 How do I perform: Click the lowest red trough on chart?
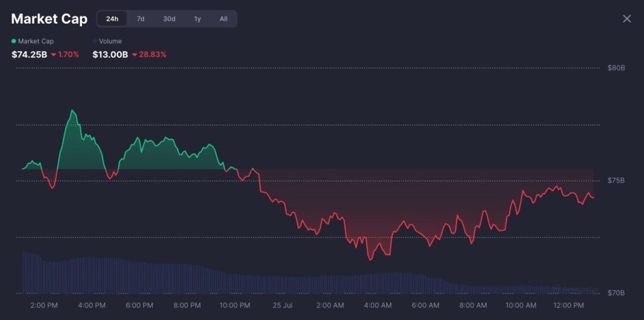(370, 260)
